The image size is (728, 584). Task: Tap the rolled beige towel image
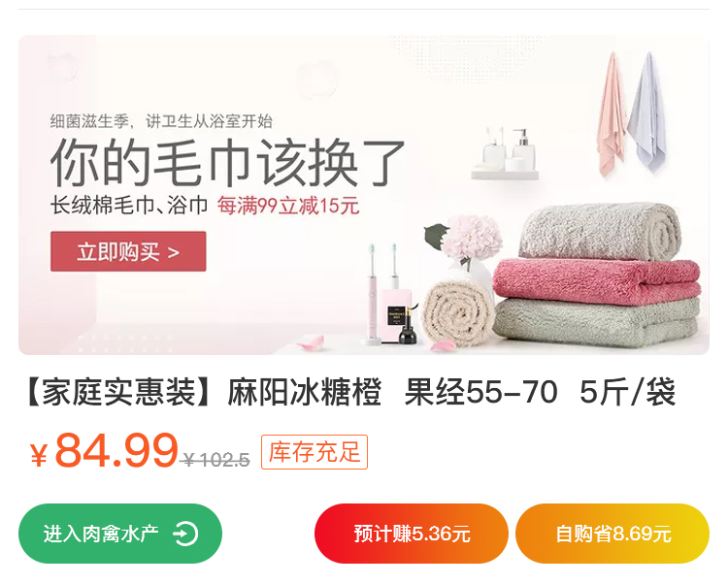click(457, 314)
